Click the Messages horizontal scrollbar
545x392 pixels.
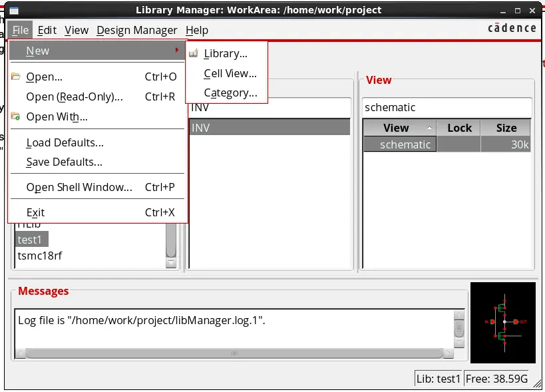235,353
